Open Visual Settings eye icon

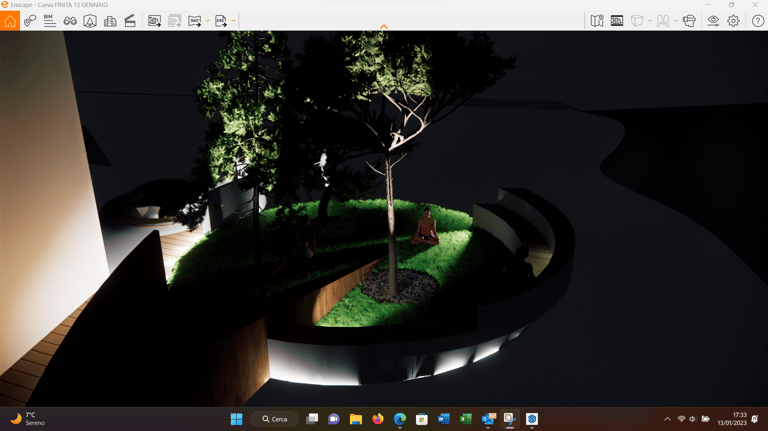(x=713, y=21)
